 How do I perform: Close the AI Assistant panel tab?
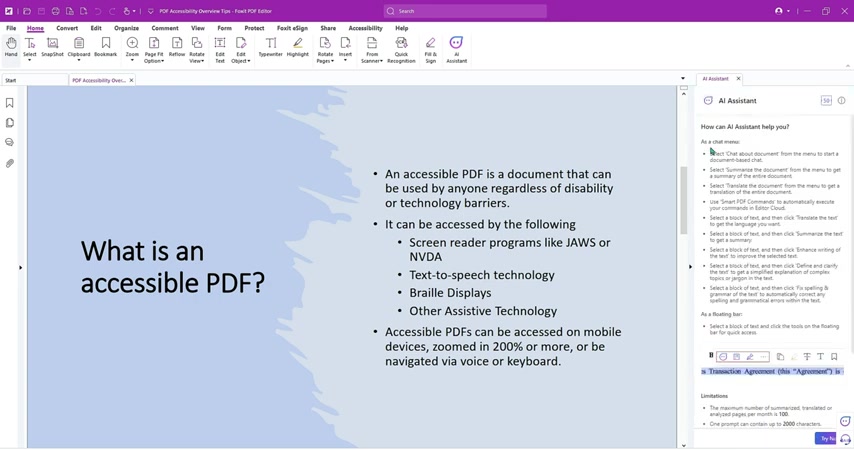coord(739,78)
